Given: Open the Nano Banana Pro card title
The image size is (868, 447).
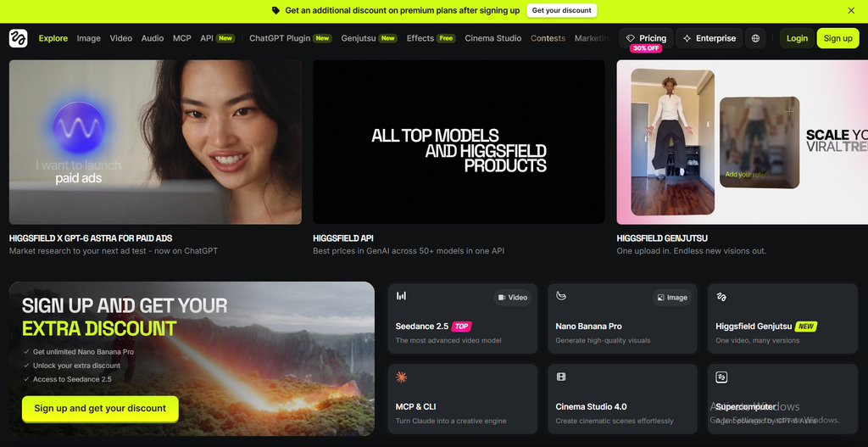Looking at the screenshot, I should point(588,327).
